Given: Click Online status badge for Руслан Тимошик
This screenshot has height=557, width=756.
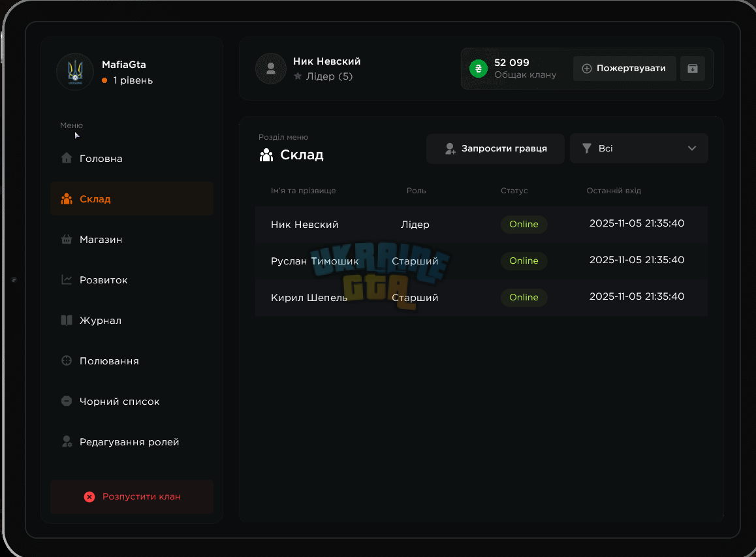Looking at the screenshot, I should pos(524,261).
